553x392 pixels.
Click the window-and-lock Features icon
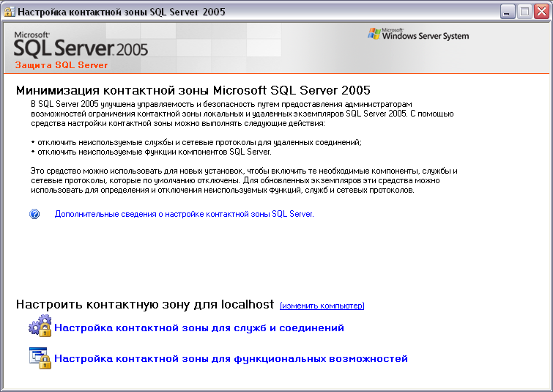click(40, 358)
